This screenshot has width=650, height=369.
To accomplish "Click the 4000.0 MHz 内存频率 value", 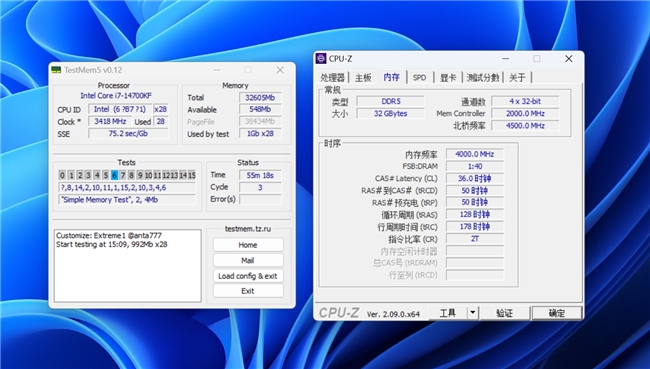I will click(x=475, y=154).
